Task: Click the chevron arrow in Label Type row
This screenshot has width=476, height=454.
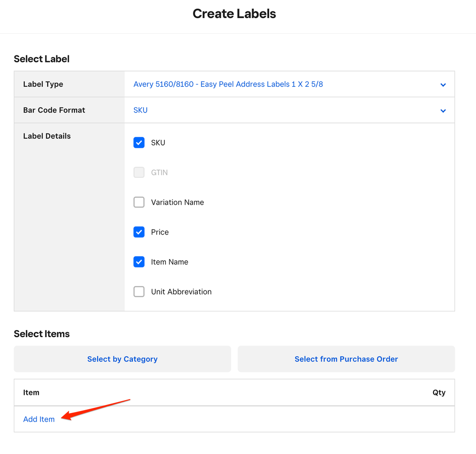Action: [443, 85]
